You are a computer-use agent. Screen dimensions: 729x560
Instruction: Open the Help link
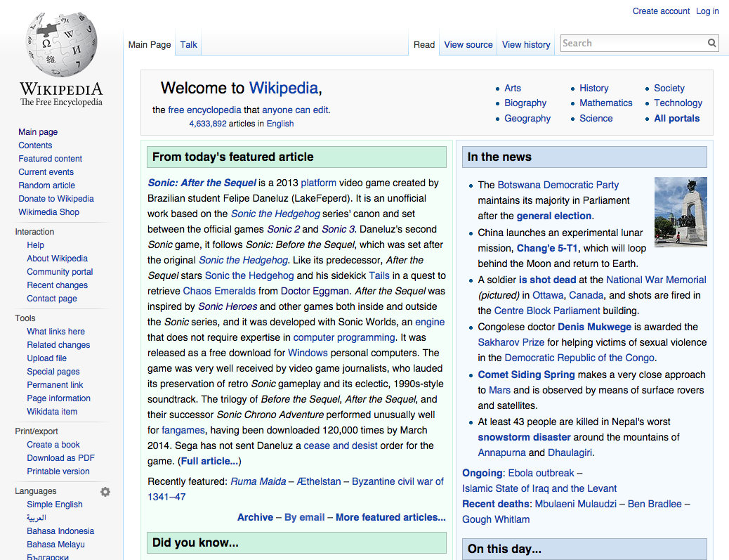tap(35, 245)
